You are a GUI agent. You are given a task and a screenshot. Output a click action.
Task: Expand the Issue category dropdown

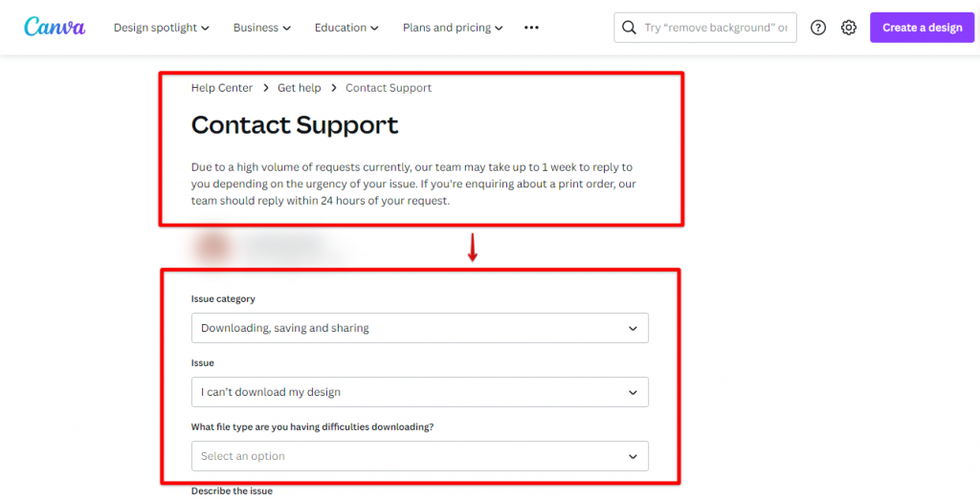[419, 328]
